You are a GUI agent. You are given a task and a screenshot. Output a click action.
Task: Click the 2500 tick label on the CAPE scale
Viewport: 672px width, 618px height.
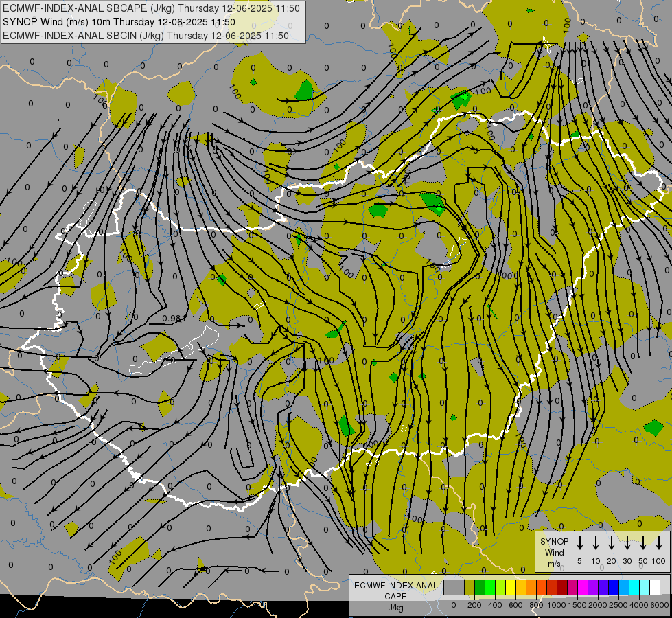[618, 605]
